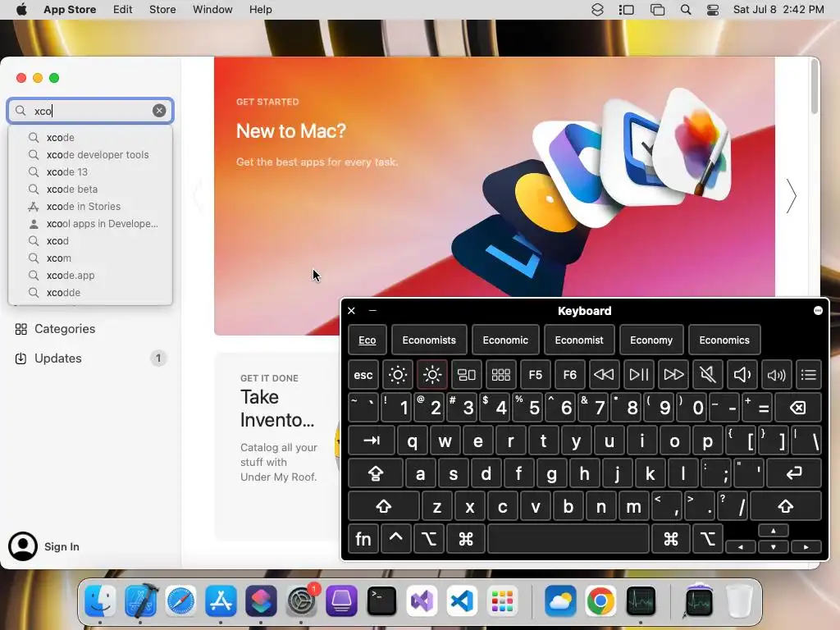Select the "xcode.app" suggestion
Image resolution: width=840 pixels, height=630 pixels.
[90, 276]
